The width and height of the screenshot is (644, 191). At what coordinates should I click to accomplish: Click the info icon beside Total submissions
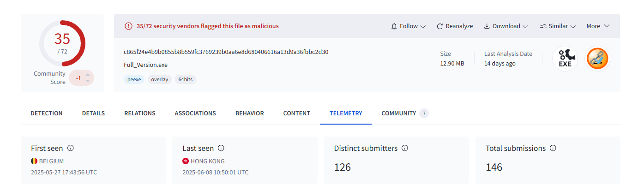[553, 148]
